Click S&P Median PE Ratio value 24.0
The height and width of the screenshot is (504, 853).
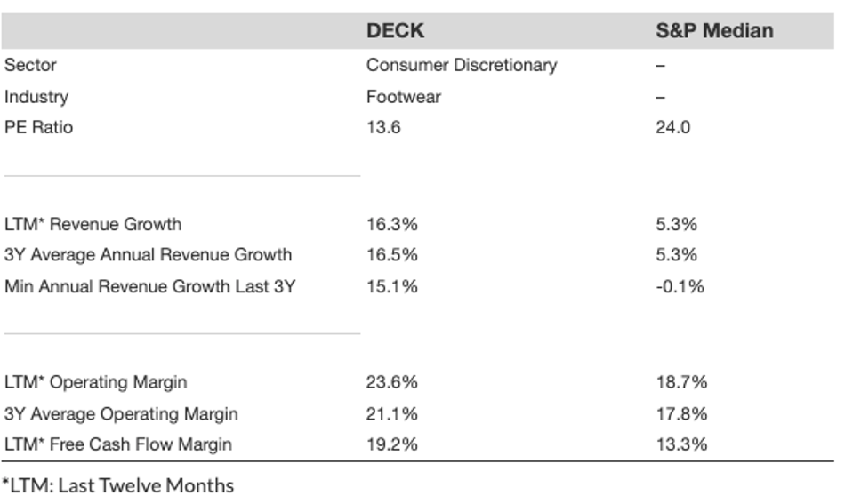672,127
